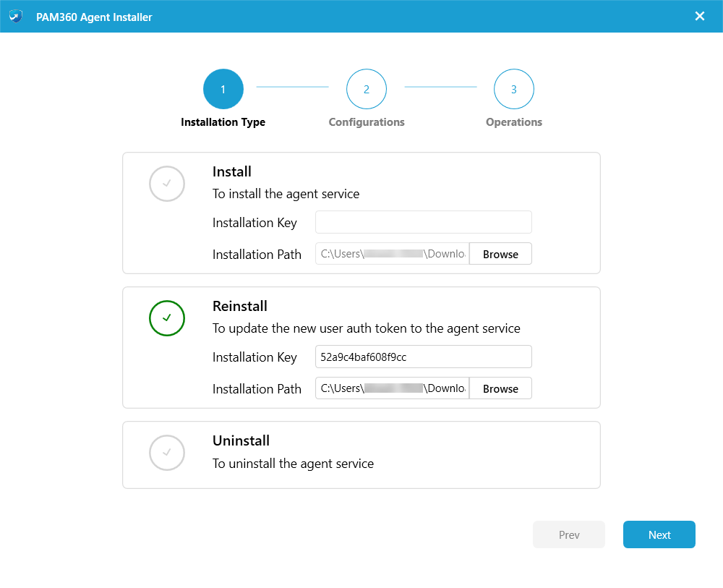Click the Configurations step label
This screenshot has width=723, height=588.
[367, 122]
